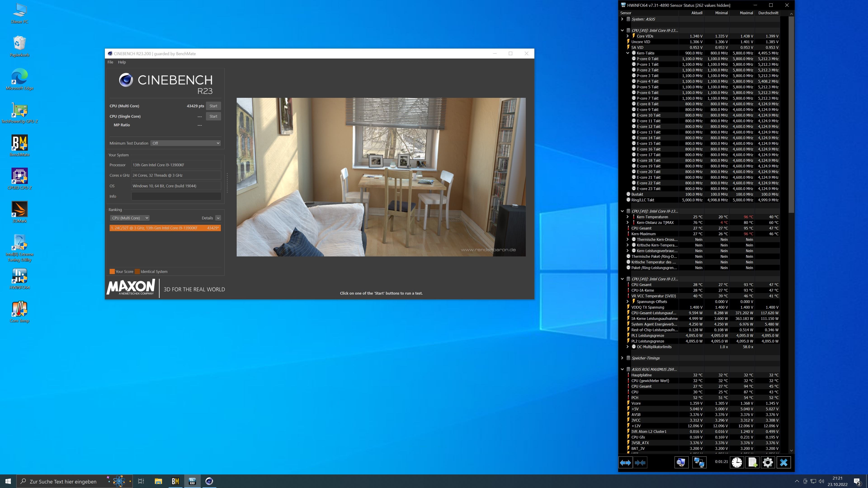Open the Windows Start menu

pyautogui.click(x=8, y=481)
